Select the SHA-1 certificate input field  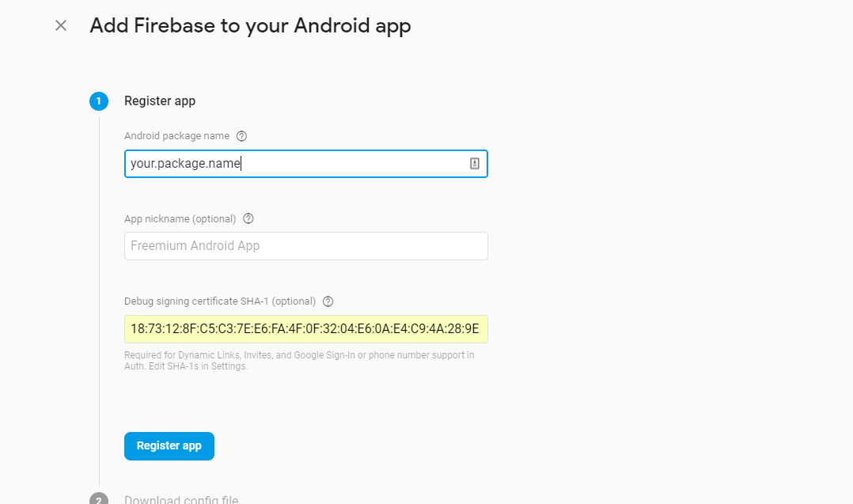click(x=305, y=329)
